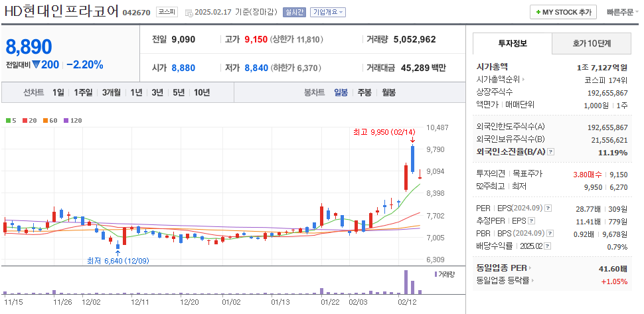Select the 1년 line chart period
644x314 pixels.
point(136,92)
